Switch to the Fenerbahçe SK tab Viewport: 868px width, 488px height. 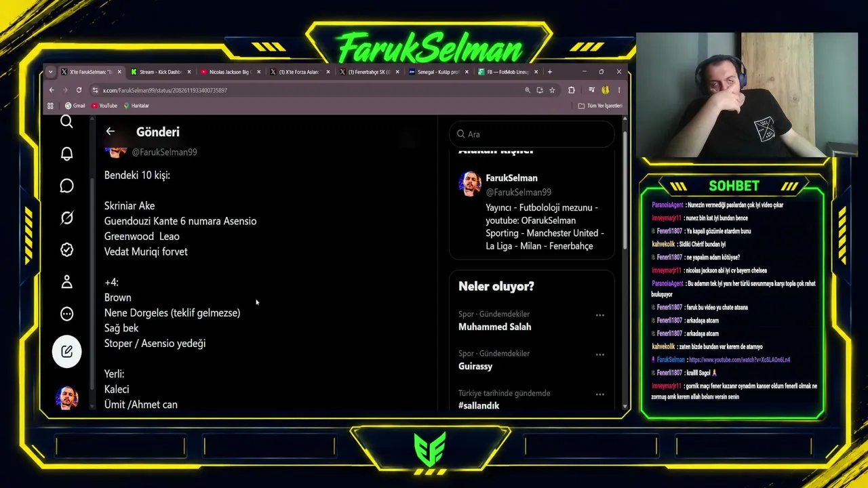click(368, 72)
